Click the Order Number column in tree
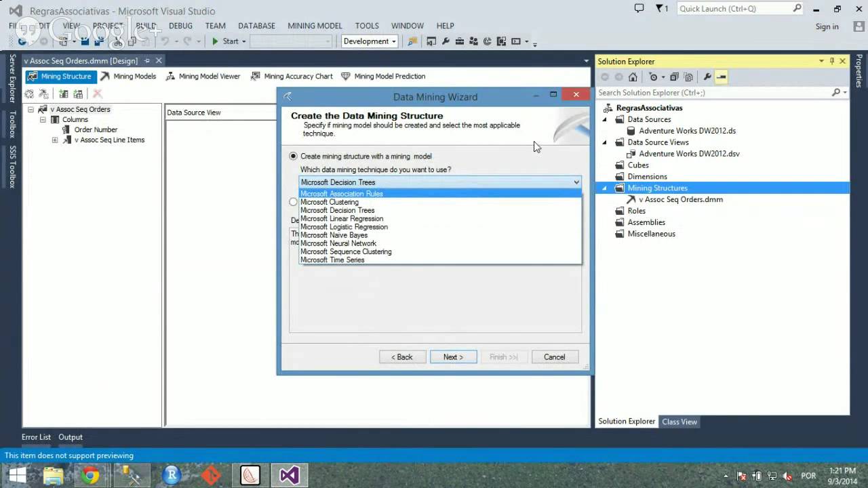This screenshot has height=488, width=868. click(96, 129)
